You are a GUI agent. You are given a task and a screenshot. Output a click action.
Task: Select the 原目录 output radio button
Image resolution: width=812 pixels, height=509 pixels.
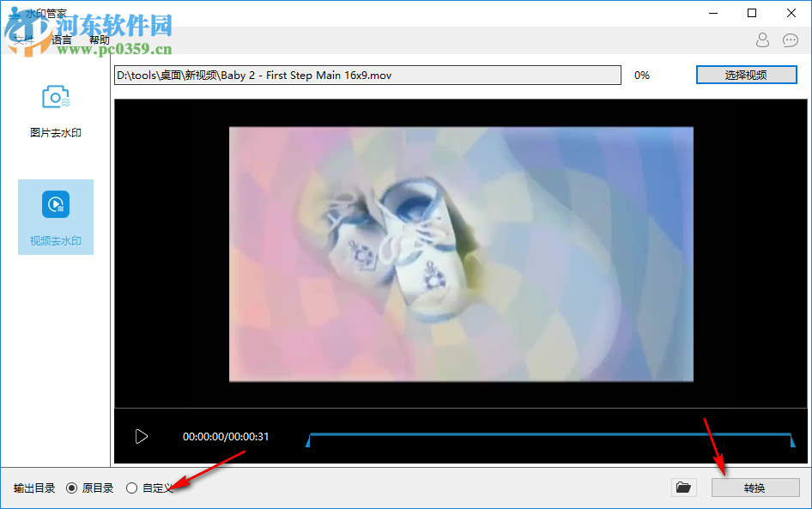72,488
